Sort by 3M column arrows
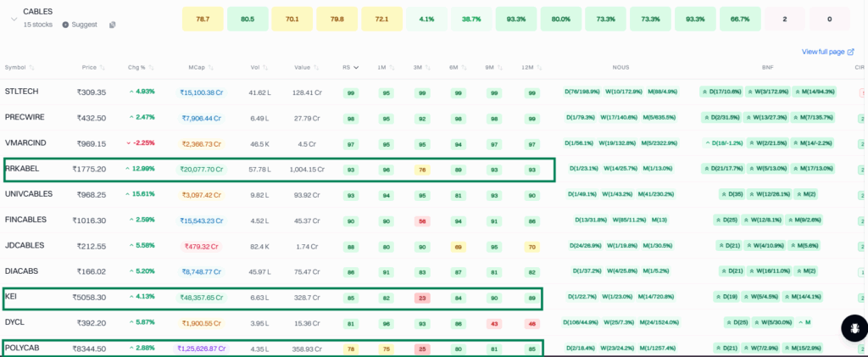The width and height of the screenshot is (868, 357). [x=427, y=68]
